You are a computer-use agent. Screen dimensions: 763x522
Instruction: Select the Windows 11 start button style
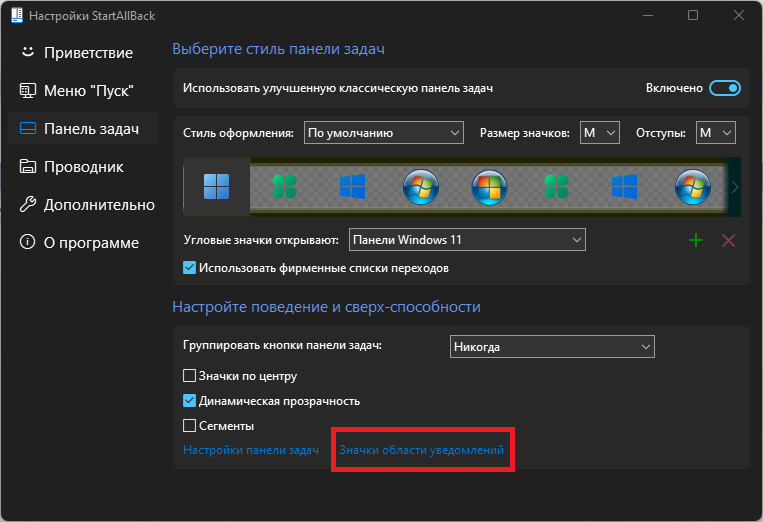pos(217,187)
